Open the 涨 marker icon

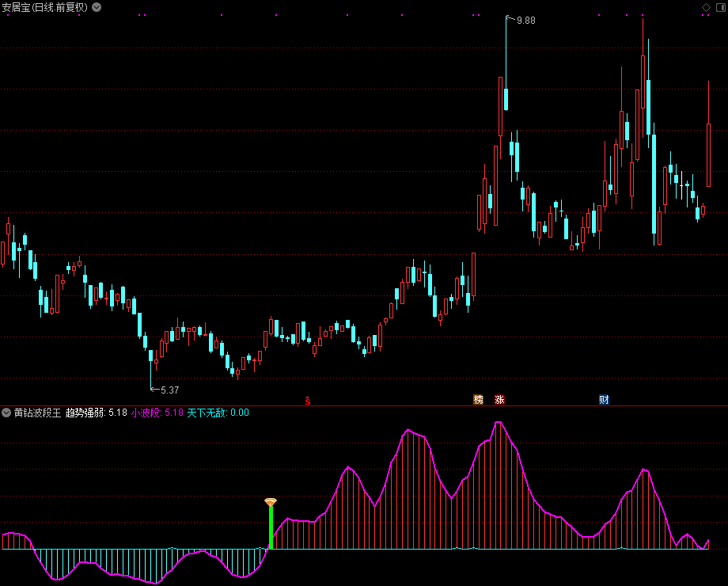click(x=499, y=400)
